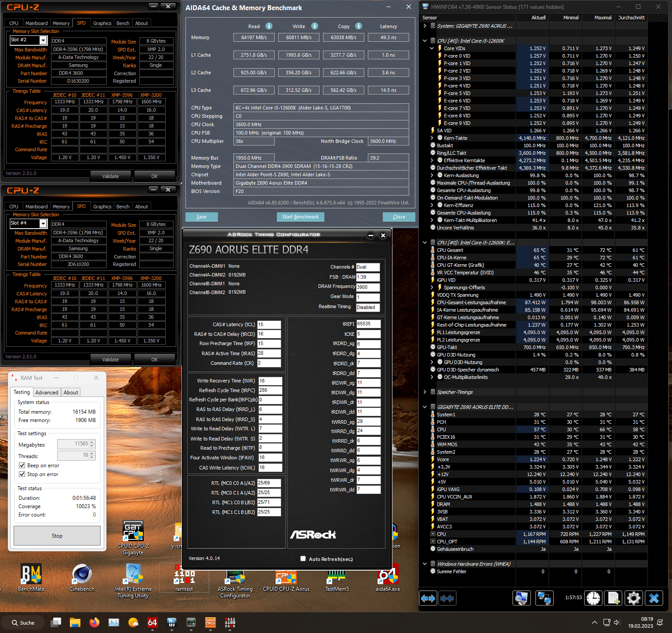Open HWiNFO sensor settings gear
The width and height of the screenshot is (672, 633).
634,598
